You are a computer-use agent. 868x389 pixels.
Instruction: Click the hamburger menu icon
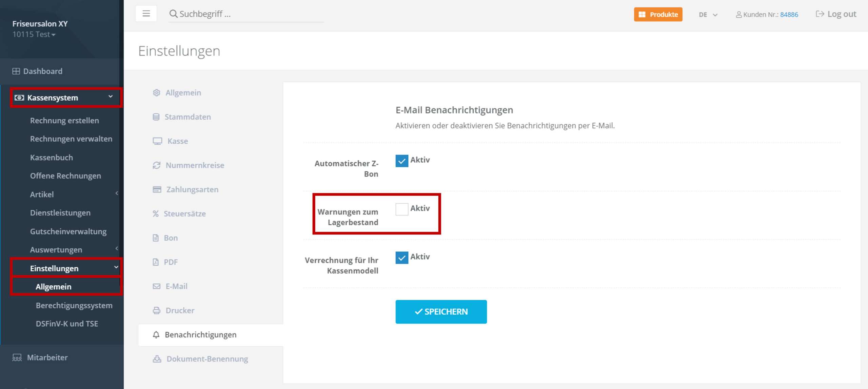point(146,14)
